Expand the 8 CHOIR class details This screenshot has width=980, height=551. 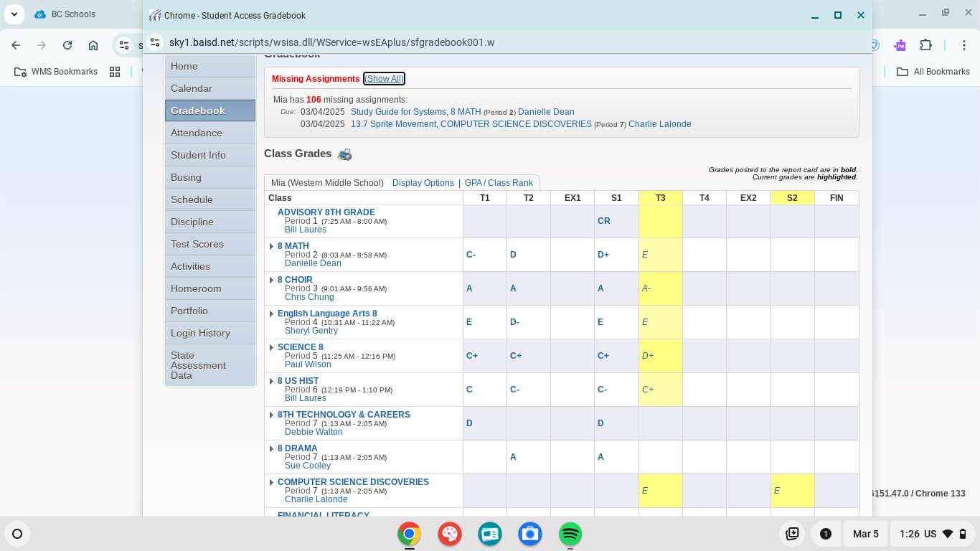[271, 280]
